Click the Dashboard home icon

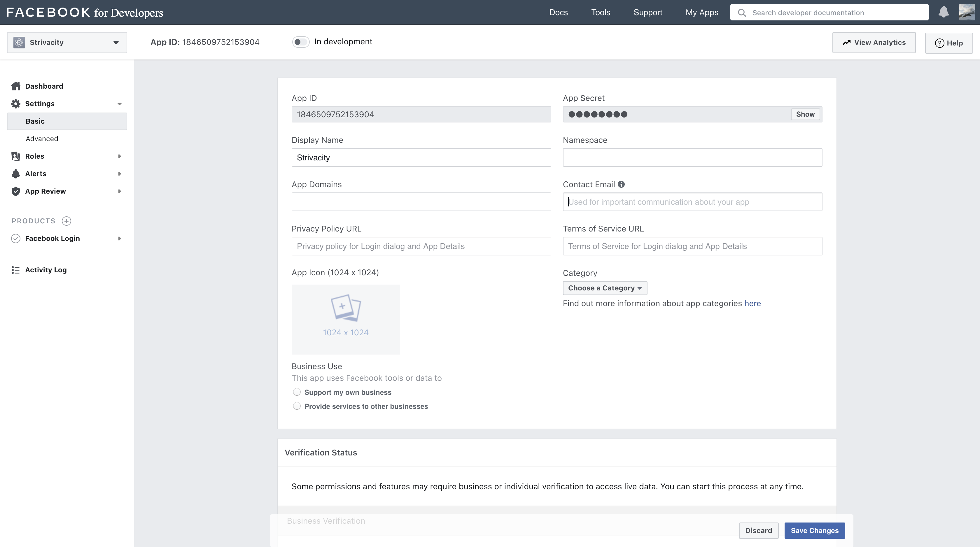click(15, 86)
